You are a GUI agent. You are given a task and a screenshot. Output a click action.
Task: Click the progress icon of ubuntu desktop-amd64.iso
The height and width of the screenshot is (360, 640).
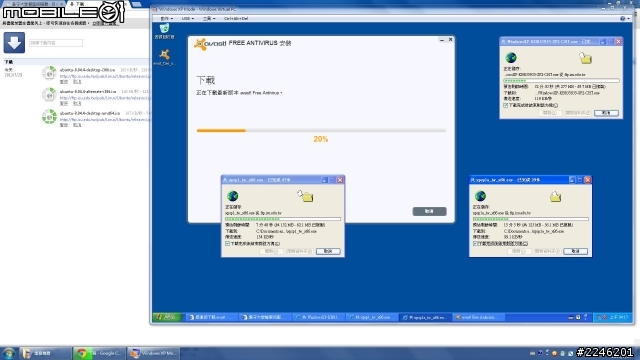pos(49,117)
